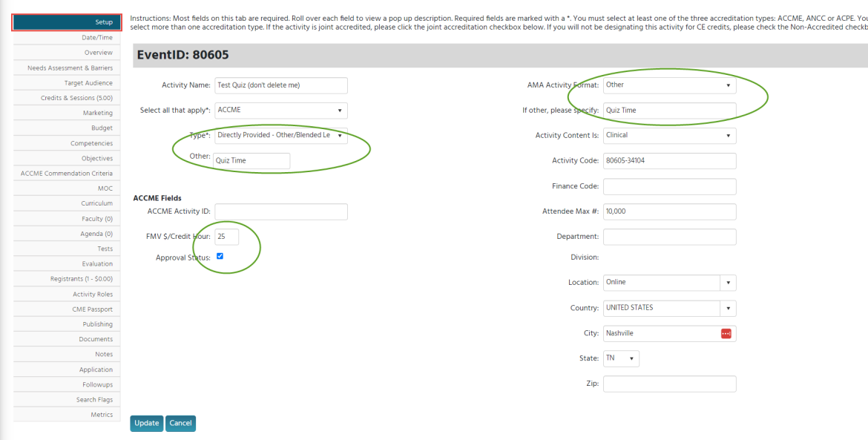
Task: Expand the Location combo box arrow
Action: 728,283
